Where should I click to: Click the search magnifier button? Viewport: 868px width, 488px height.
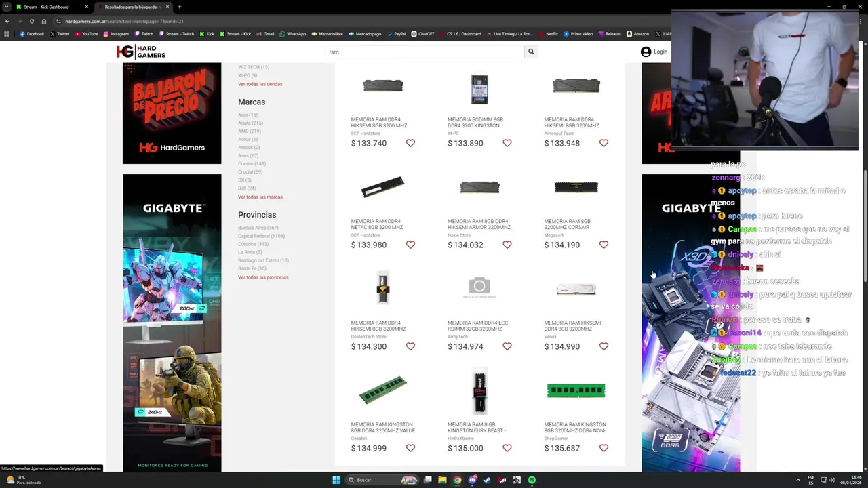[x=531, y=52]
